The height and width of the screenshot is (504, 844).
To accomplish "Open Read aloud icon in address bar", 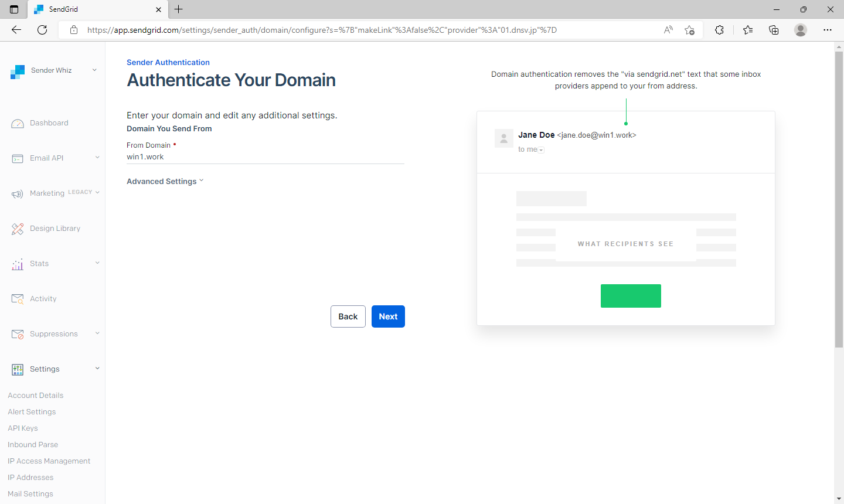I will (x=668, y=30).
